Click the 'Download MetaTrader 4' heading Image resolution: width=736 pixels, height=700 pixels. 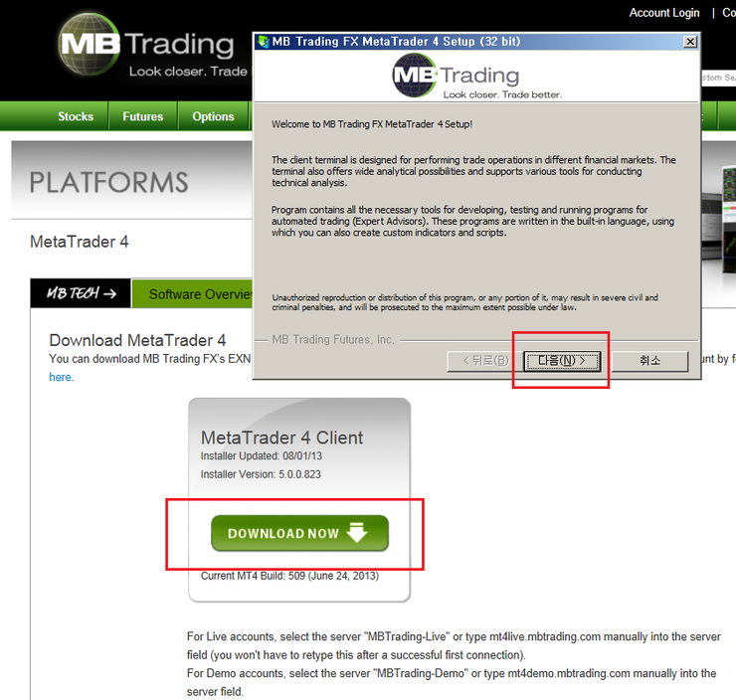pos(137,340)
